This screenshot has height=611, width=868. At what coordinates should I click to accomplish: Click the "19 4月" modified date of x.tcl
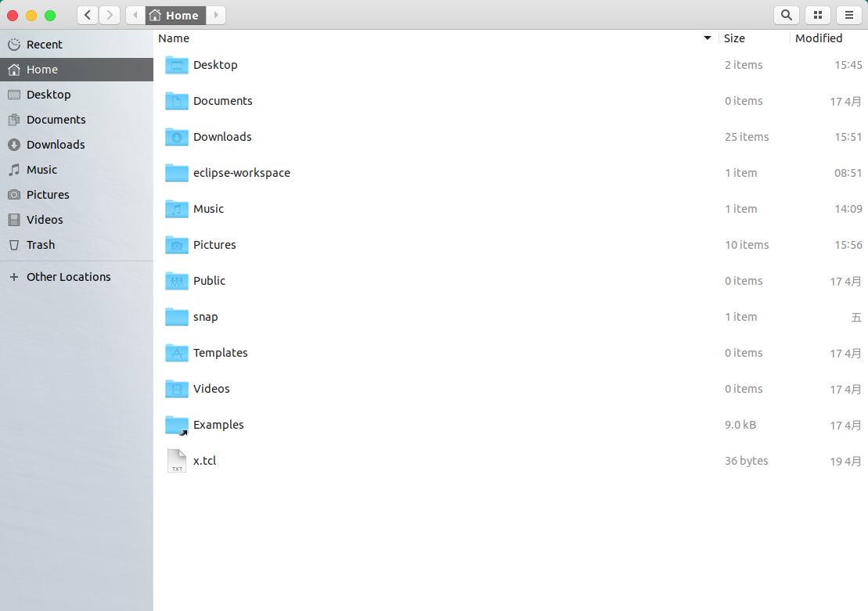click(x=845, y=461)
